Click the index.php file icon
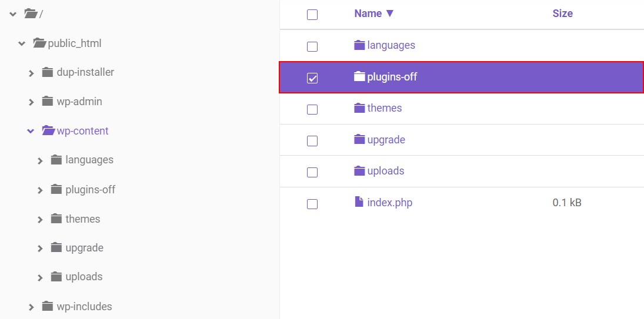The width and height of the screenshot is (644, 319). point(359,202)
